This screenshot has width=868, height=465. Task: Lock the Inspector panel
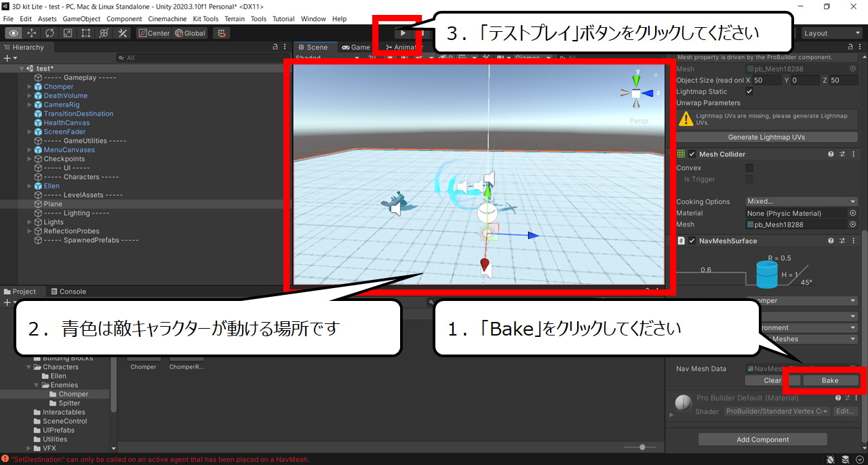click(852, 47)
